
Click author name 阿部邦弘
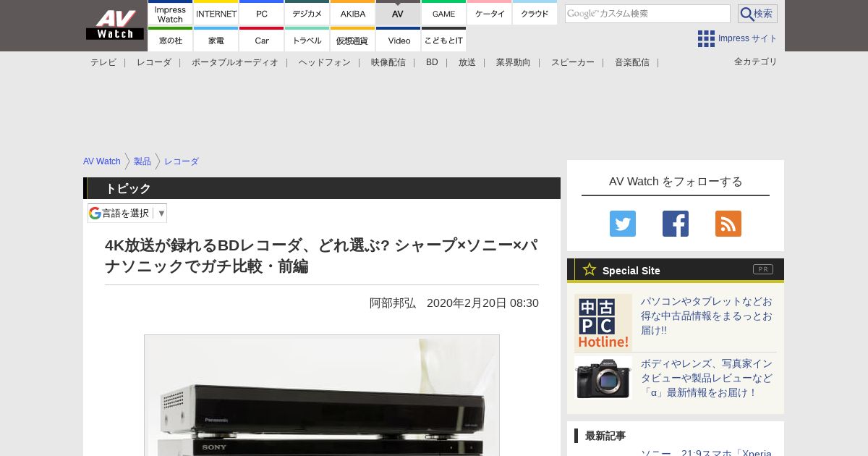pyautogui.click(x=393, y=303)
